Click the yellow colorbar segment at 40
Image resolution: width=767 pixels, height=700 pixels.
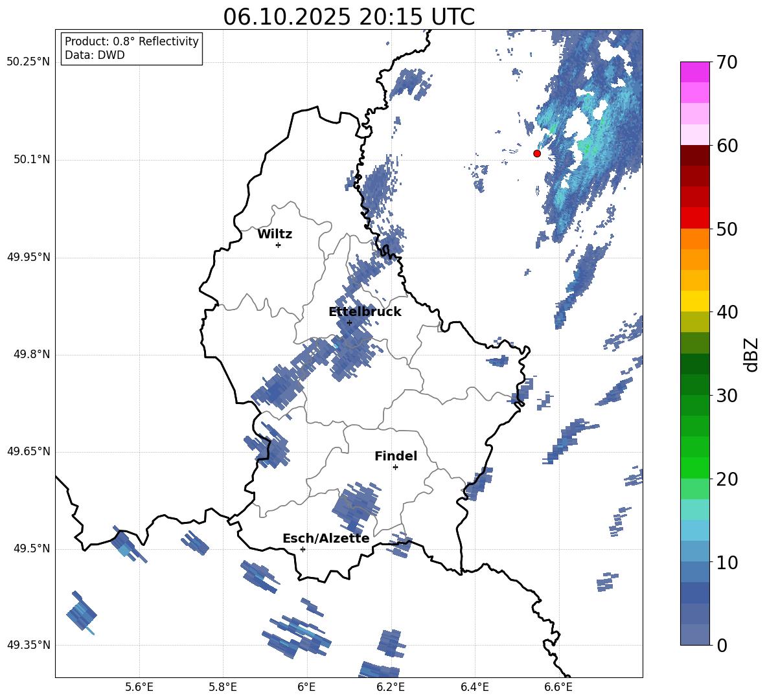695,301
